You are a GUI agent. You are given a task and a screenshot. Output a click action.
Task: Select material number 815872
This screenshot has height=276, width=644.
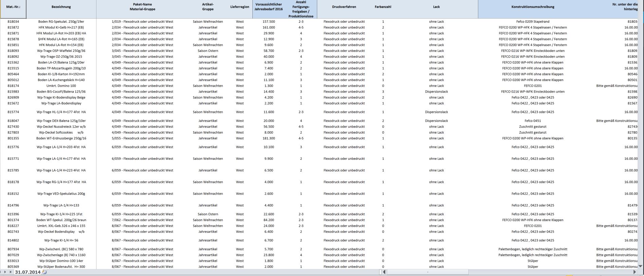click(x=13, y=27)
